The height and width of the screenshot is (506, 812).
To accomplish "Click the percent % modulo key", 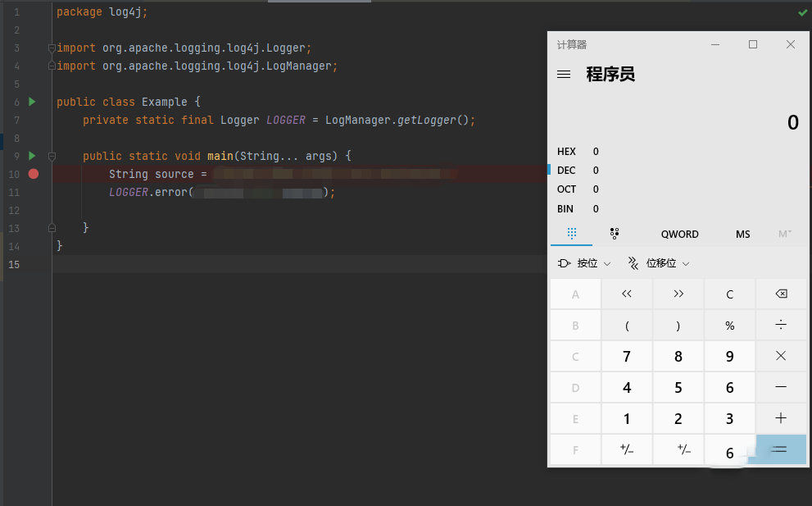I will point(730,325).
